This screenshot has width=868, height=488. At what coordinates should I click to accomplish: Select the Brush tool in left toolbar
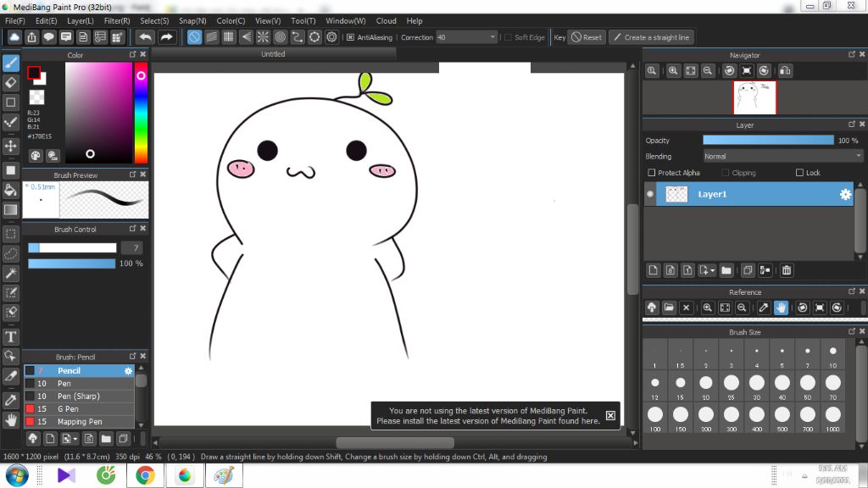click(x=10, y=63)
